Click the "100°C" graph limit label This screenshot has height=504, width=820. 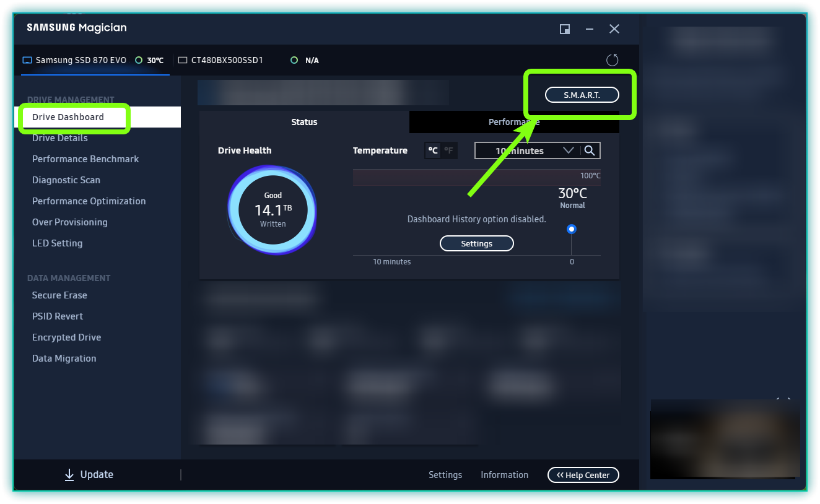click(590, 176)
